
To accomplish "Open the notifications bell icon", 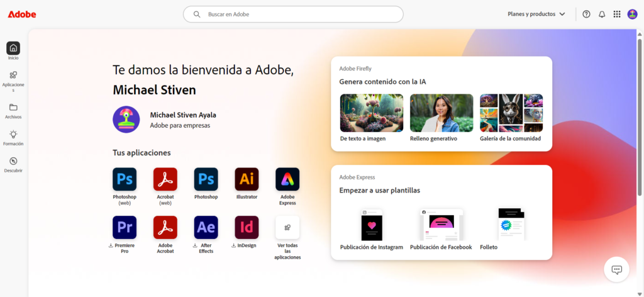I will pyautogui.click(x=602, y=14).
